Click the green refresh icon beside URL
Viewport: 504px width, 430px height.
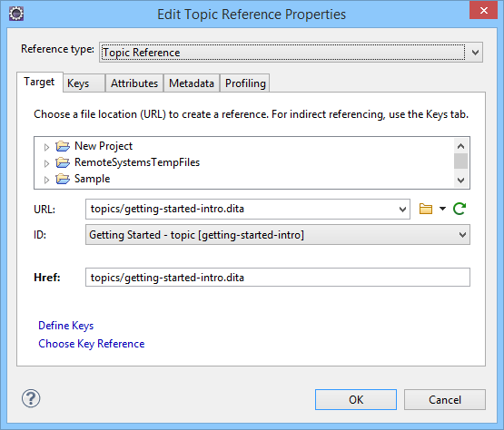tap(460, 209)
